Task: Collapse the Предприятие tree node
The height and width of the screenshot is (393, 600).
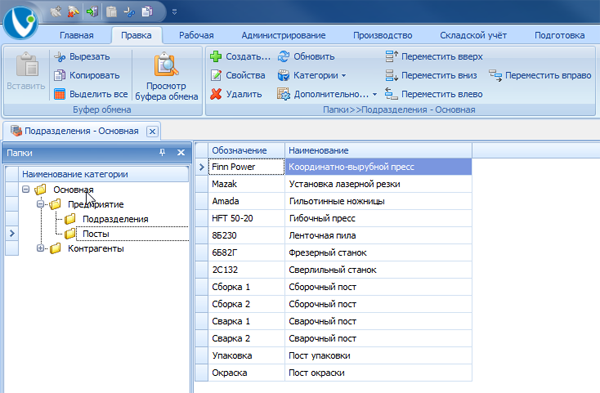Action: (40, 204)
